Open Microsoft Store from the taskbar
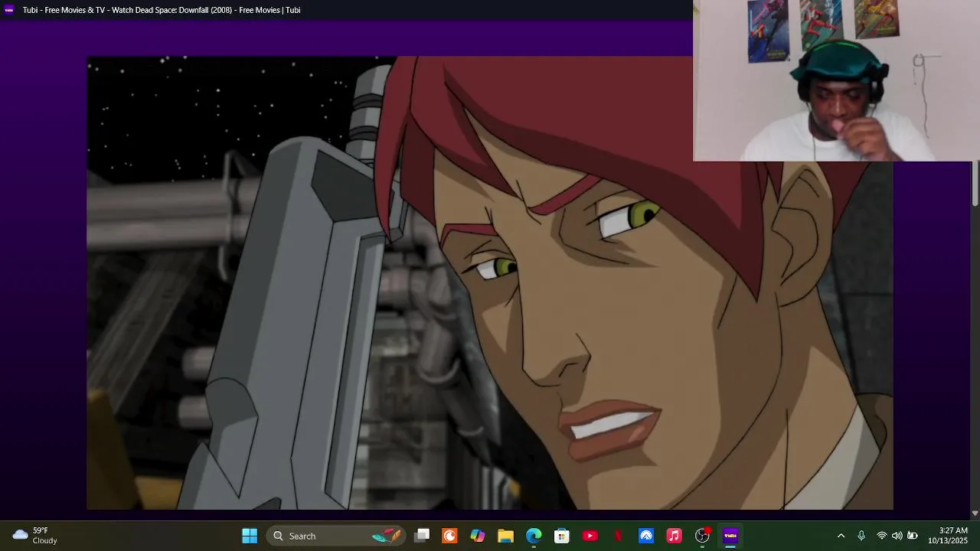Image resolution: width=980 pixels, height=551 pixels. (x=562, y=536)
